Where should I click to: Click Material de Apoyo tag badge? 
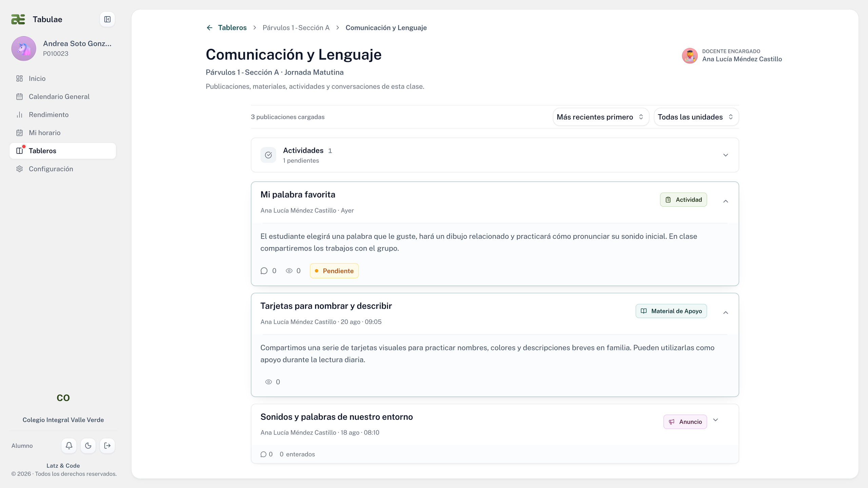pos(671,311)
